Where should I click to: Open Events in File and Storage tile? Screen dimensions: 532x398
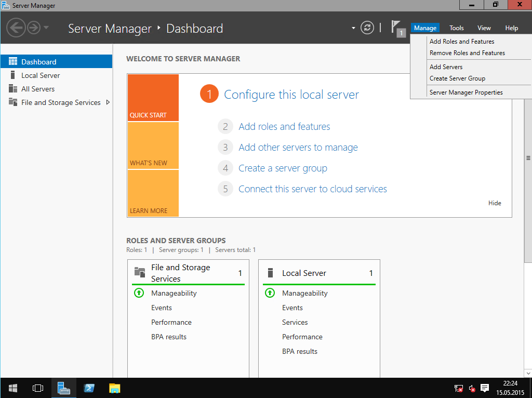[162, 308]
